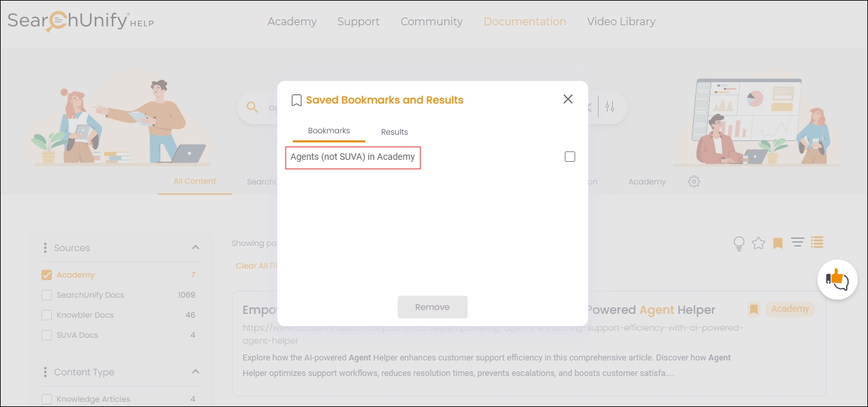The height and width of the screenshot is (407, 868).
Task: Tick the Knowbler Docs checkbox
Action: click(47, 315)
